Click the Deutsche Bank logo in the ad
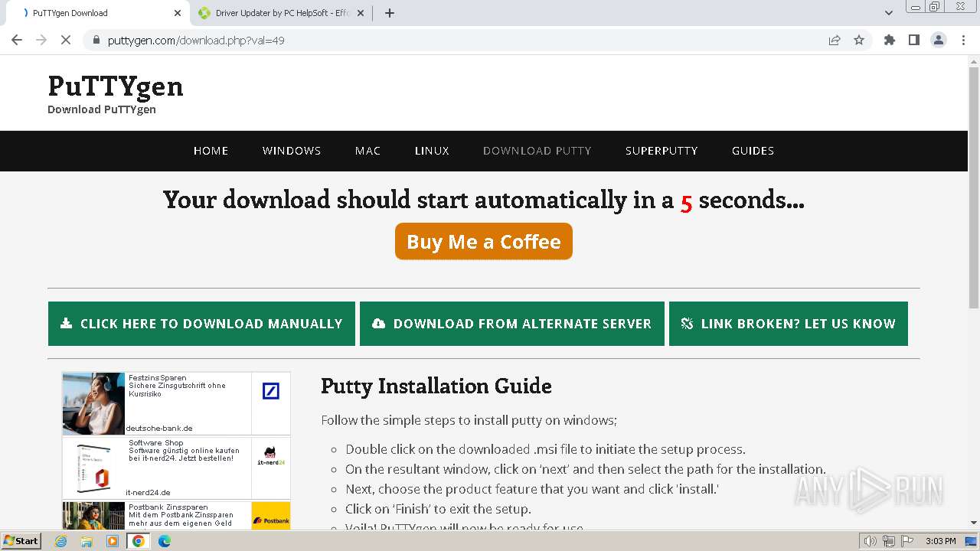Image resolution: width=980 pixels, height=551 pixels. pyautogui.click(x=271, y=391)
